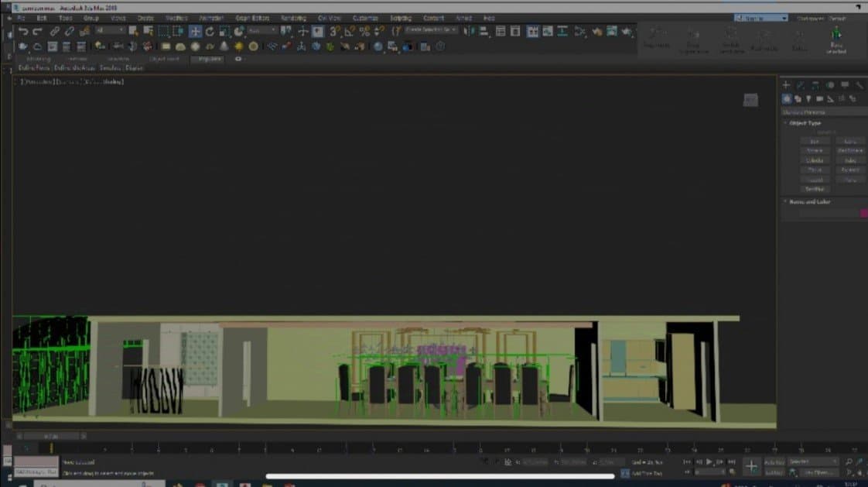Show the Cameras category in Create panel
The width and height of the screenshot is (868, 487).
[820, 99]
